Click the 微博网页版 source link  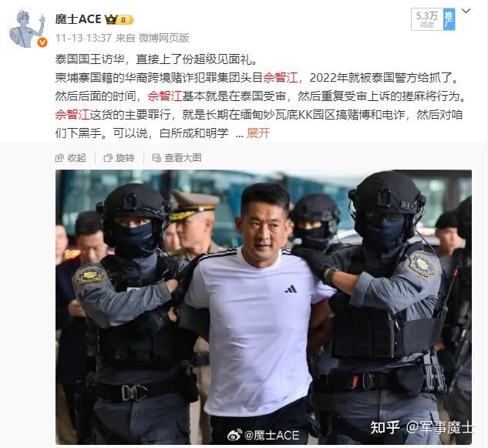(163, 38)
